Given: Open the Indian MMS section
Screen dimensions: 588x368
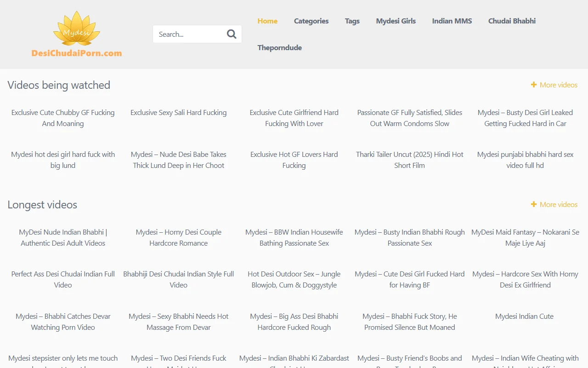Looking at the screenshot, I should pyautogui.click(x=452, y=21).
